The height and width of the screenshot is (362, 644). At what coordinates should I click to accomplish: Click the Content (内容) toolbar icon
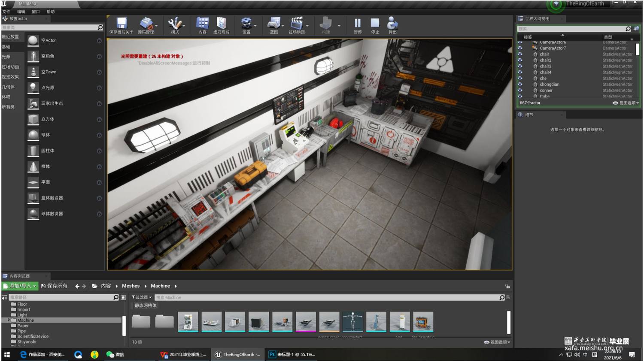click(x=202, y=24)
